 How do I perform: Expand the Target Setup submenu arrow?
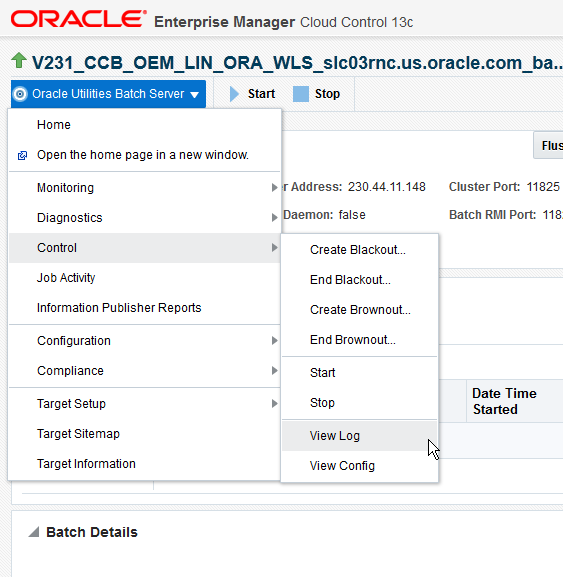274,404
